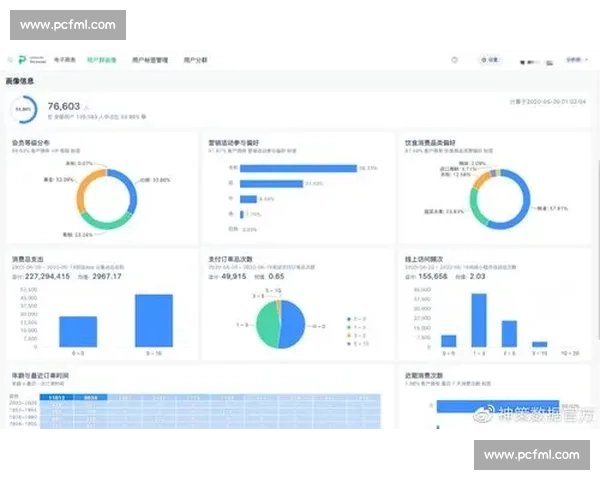Click the green P logo icon
Screen dimensions: 600x480
click(x=23, y=60)
